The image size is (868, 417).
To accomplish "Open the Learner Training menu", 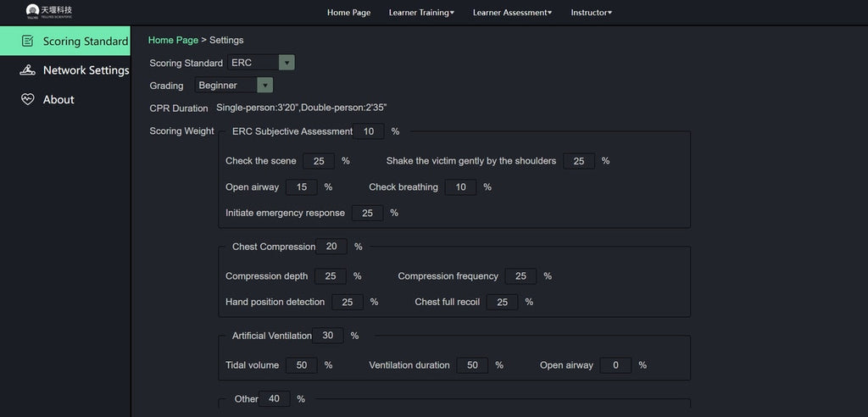I will coord(421,13).
